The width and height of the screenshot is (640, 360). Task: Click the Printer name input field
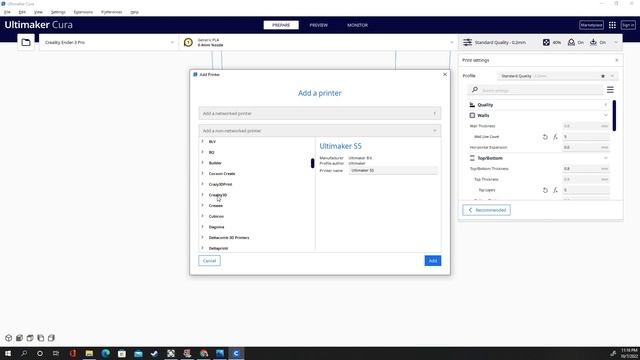point(393,170)
